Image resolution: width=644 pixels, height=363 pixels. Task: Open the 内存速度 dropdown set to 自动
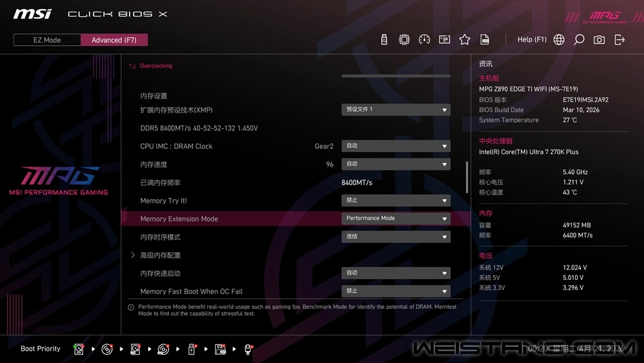(396, 164)
